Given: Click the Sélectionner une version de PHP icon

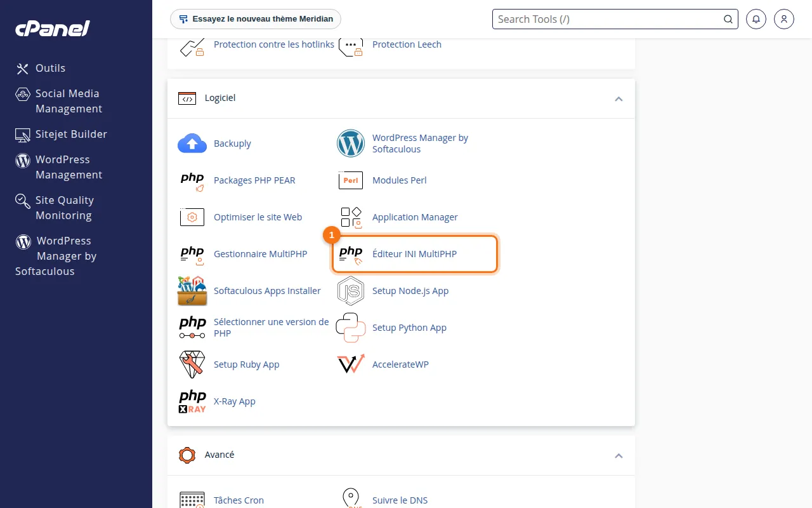Looking at the screenshot, I should 192,328.
